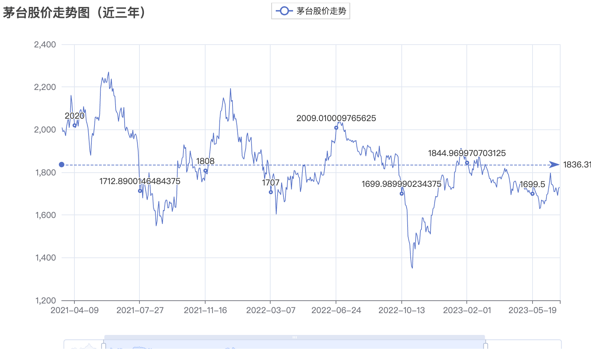Select the data point labeled 1808
This screenshot has width=591, height=364.
point(205,171)
